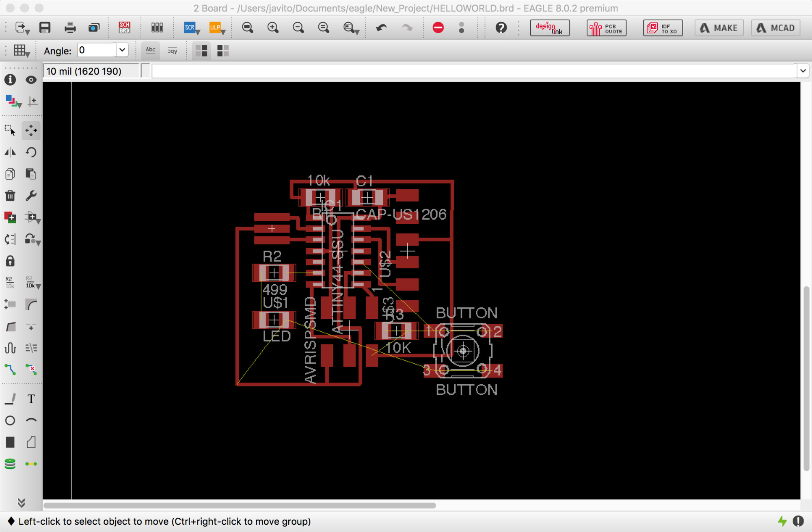Select the Circle tool
Viewport: 812px width, 532px height.
tap(10, 421)
